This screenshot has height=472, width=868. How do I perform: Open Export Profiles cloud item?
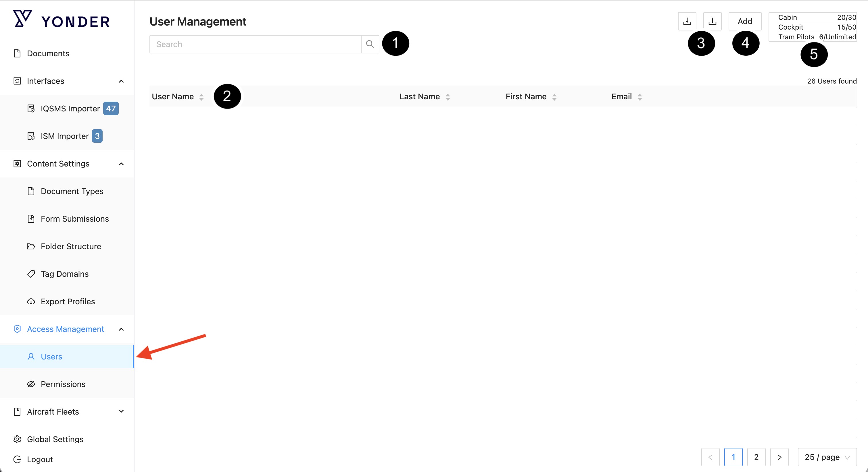click(68, 301)
